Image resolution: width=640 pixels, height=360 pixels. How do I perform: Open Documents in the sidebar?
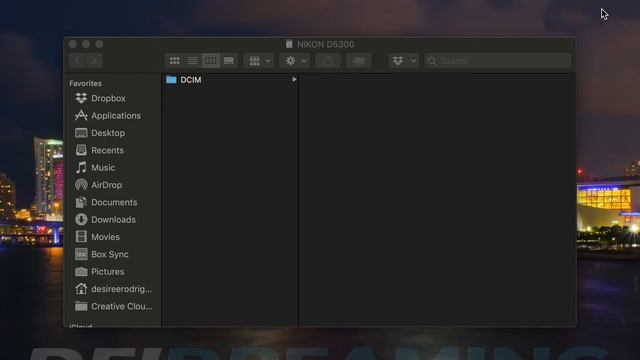[106, 202]
